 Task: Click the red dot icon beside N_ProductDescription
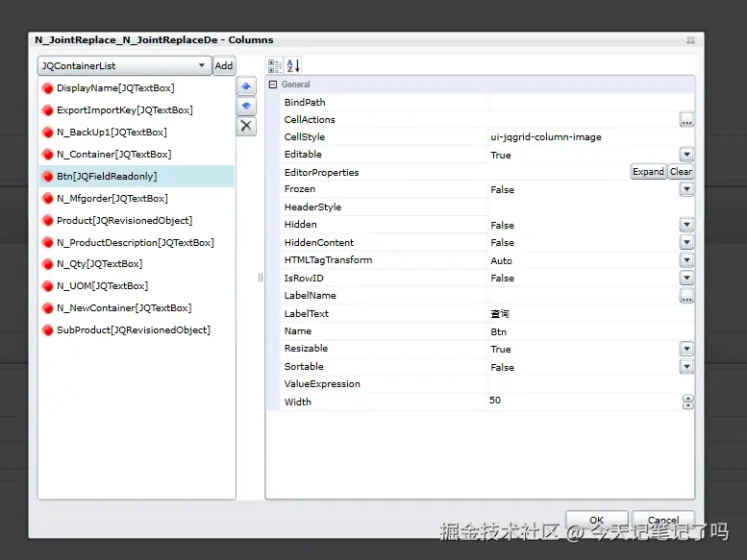[x=48, y=243]
